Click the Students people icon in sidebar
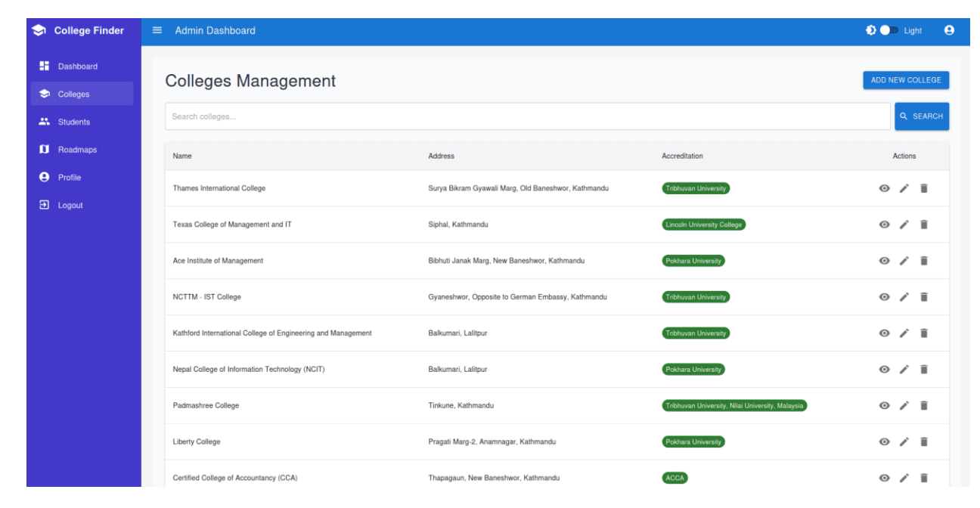 point(45,122)
